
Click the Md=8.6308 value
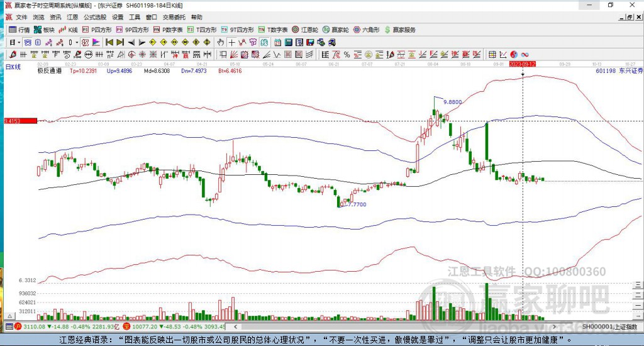(x=157, y=70)
